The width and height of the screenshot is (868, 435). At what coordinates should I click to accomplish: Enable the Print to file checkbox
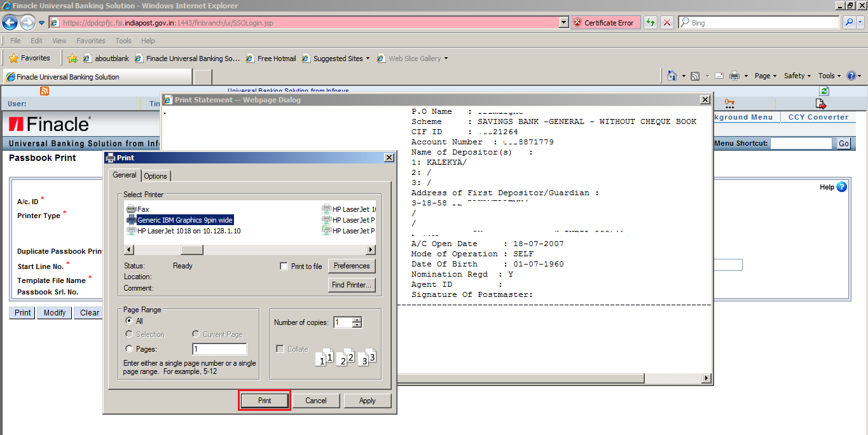click(284, 266)
